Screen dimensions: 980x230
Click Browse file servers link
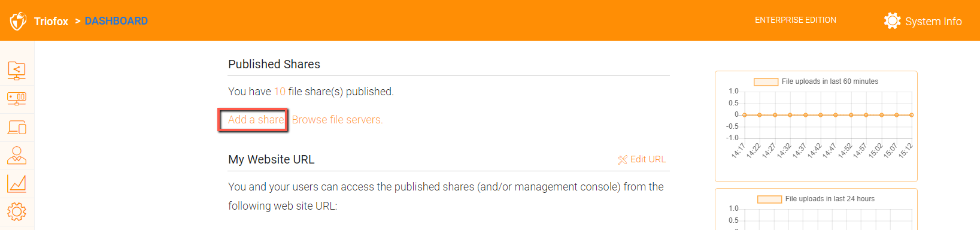click(x=337, y=120)
